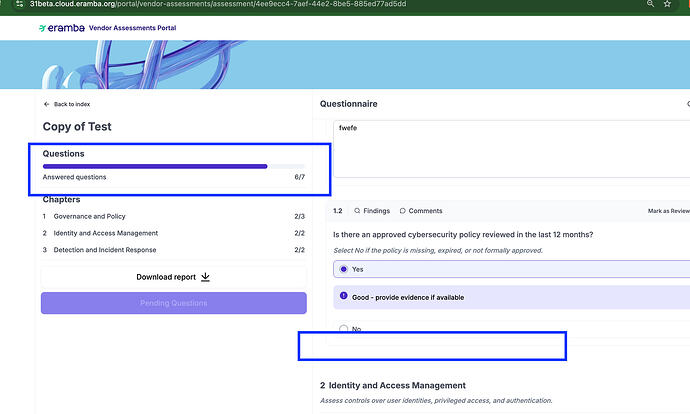
Task: Open the Comments tab for question 1.2
Action: pos(421,211)
